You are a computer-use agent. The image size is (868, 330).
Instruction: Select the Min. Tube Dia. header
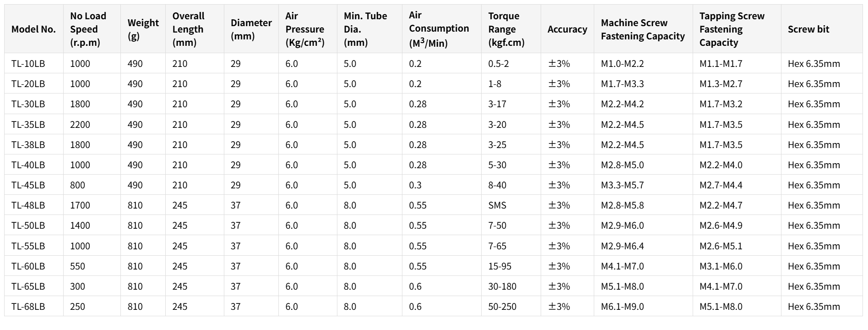[365, 29]
